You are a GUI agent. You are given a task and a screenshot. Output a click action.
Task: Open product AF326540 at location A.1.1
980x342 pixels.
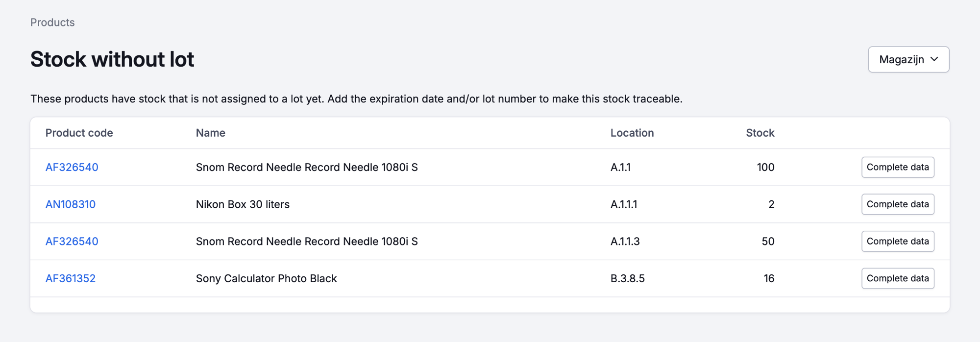(x=72, y=167)
